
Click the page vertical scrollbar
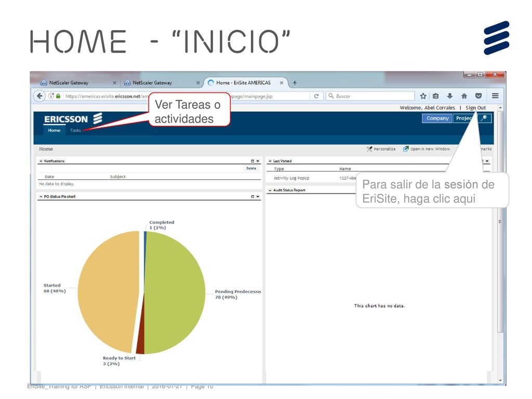click(x=500, y=220)
